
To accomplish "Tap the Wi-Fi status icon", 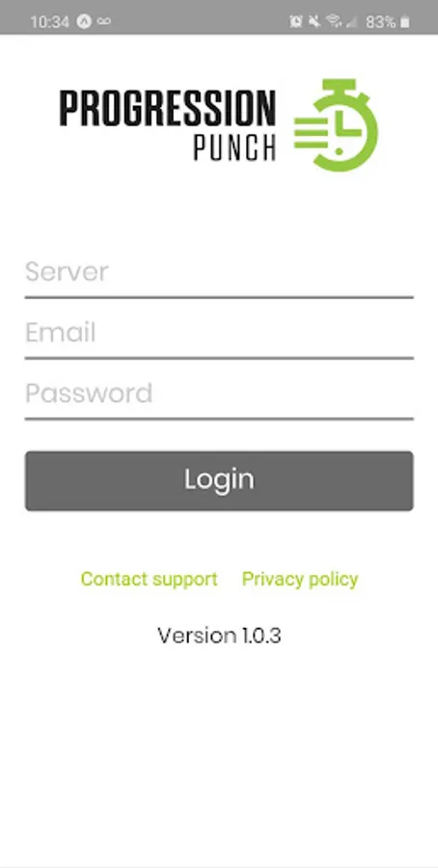I will (x=334, y=21).
